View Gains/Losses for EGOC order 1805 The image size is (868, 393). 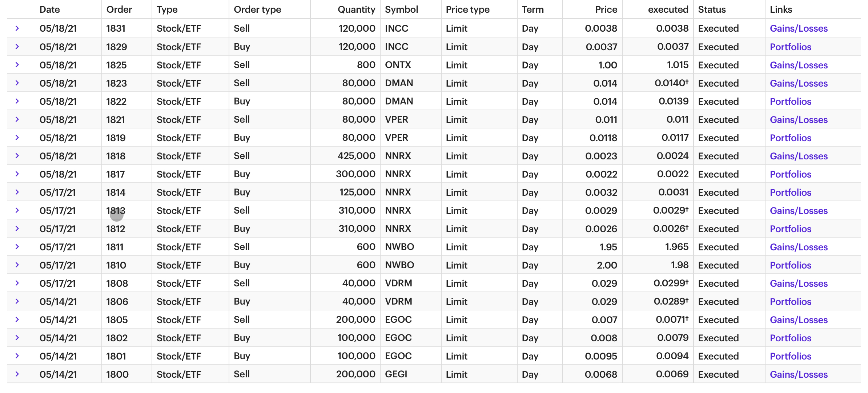pos(799,320)
